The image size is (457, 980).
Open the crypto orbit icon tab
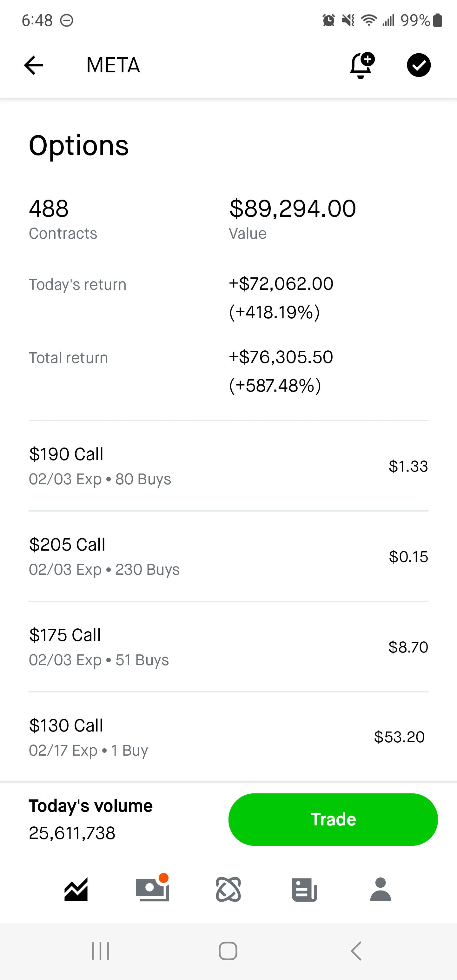[x=228, y=890]
